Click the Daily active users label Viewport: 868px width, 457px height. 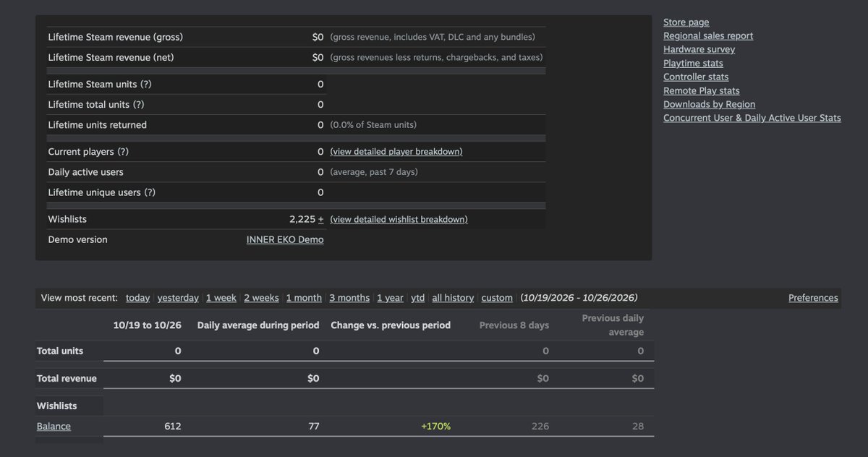click(x=85, y=172)
